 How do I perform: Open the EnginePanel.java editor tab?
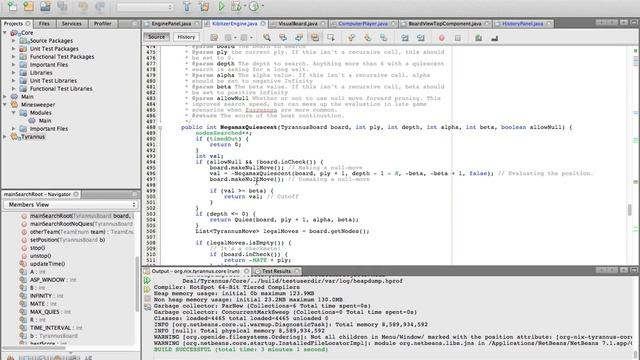pos(171,24)
